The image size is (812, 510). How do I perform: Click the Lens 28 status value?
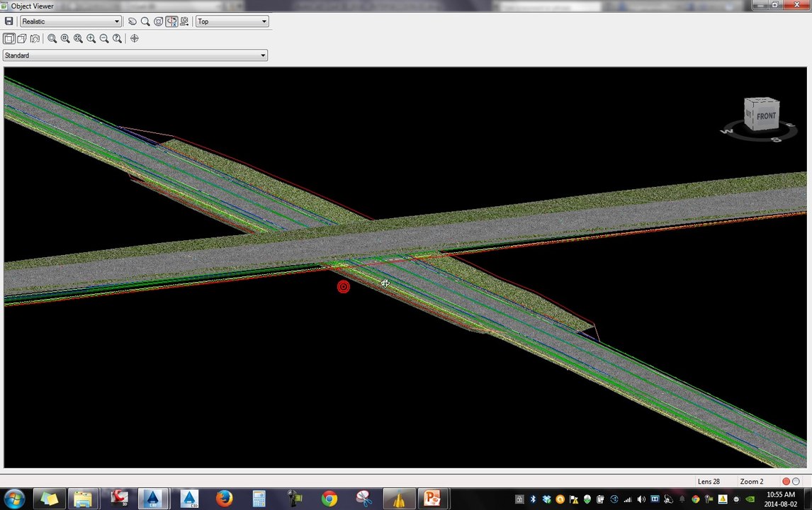click(709, 482)
